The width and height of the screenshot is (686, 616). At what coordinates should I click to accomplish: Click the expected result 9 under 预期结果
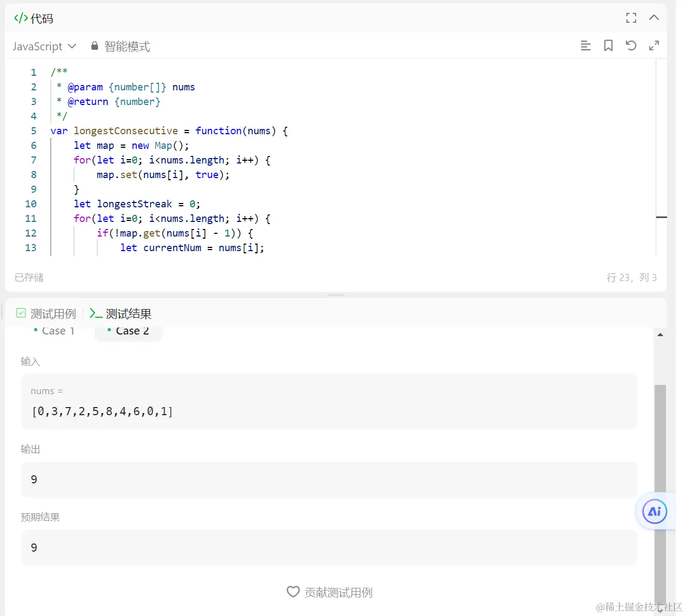[x=329, y=548]
